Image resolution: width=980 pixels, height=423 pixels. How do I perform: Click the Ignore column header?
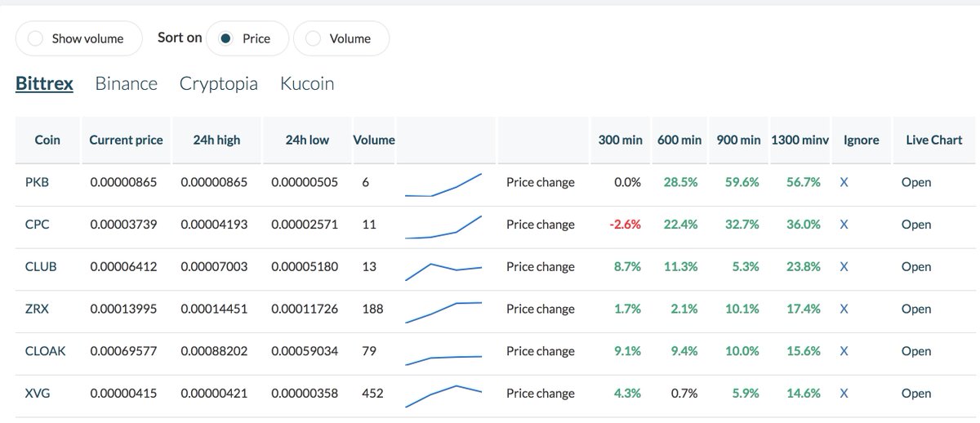[x=862, y=140]
